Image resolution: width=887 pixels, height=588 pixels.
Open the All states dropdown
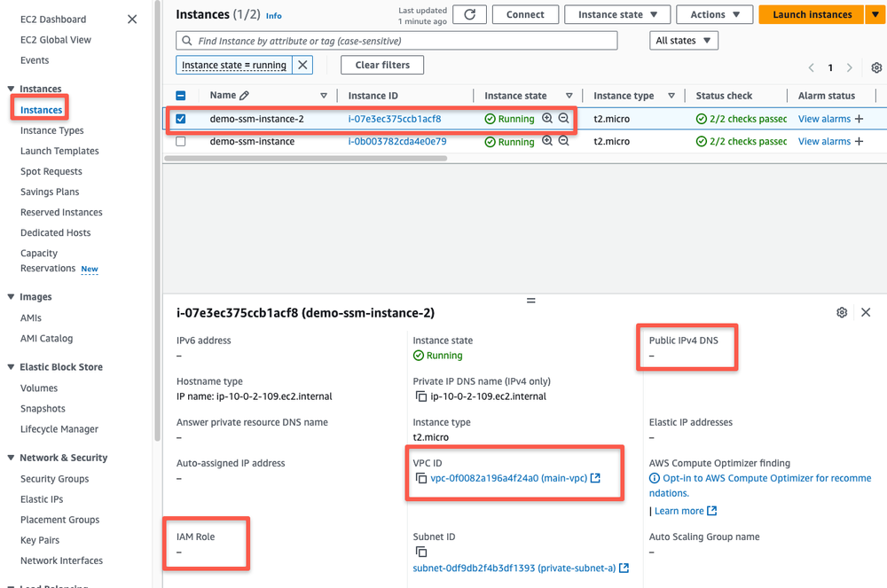tap(683, 41)
